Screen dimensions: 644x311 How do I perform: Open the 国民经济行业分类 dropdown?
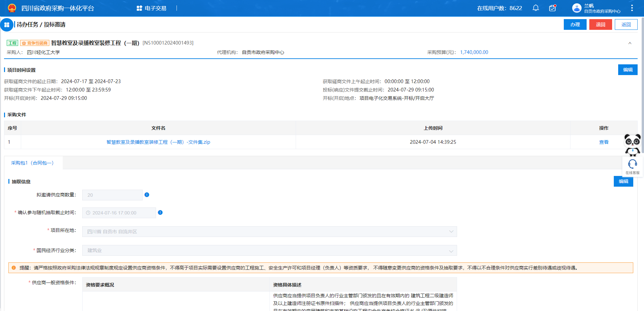pyautogui.click(x=269, y=250)
